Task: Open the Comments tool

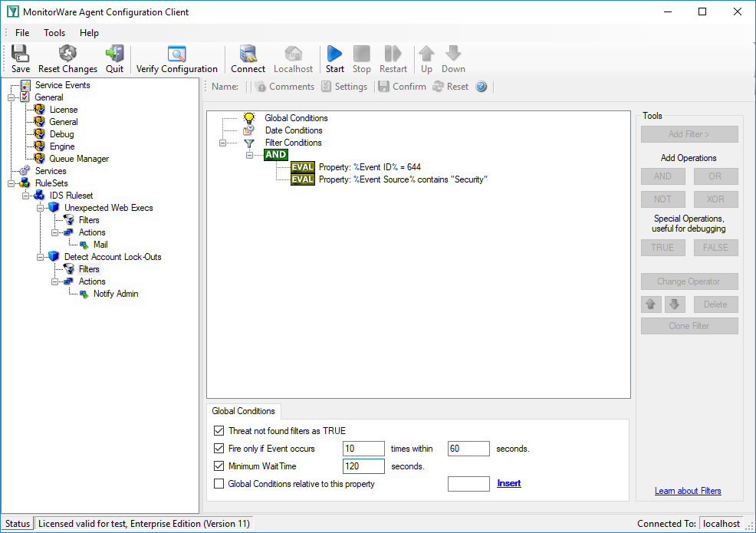Action: (x=285, y=87)
